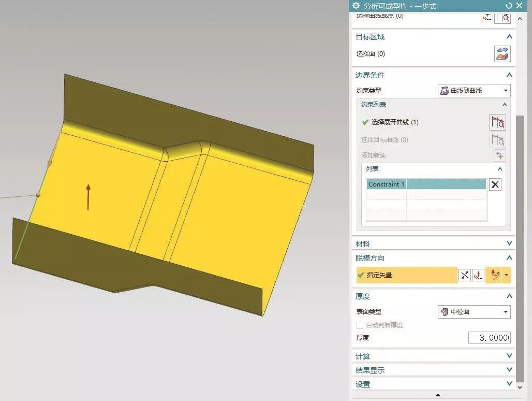The height and width of the screenshot is (401, 532).
Task: Open the 约束类型 dropdown
Action: pos(474,91)
